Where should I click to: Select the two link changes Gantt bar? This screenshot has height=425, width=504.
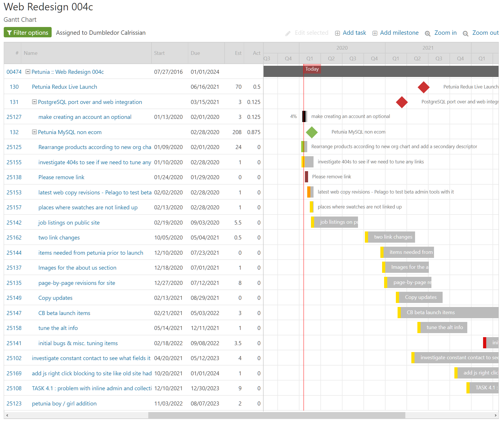coord(390,237)
